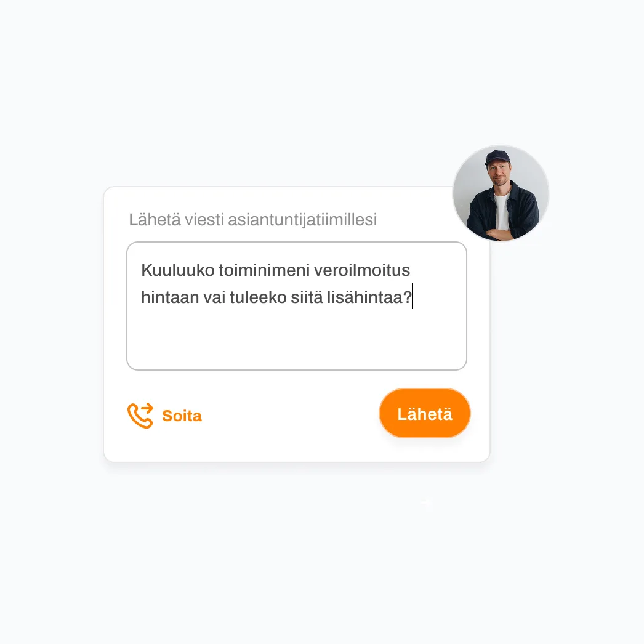Click the blinking text cursor after question mark
The image size is (644, 644).
coord(413,296)
